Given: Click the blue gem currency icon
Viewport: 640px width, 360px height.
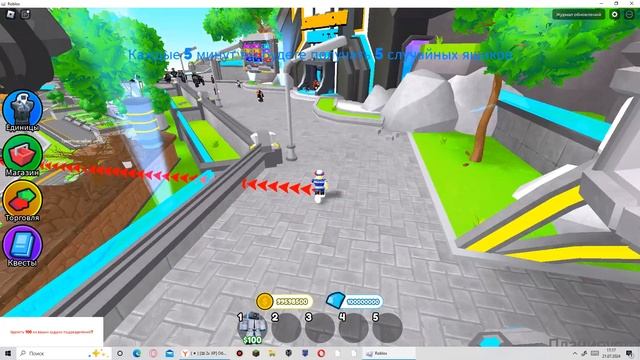Looking at the screenshot, I should [336, 301].
